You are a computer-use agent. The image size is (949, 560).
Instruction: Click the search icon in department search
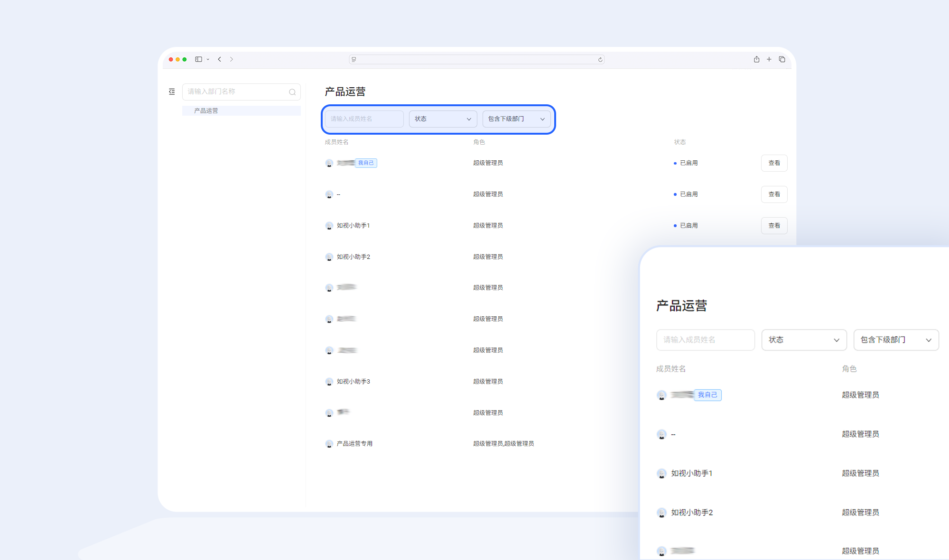click(x=292, y=92)
